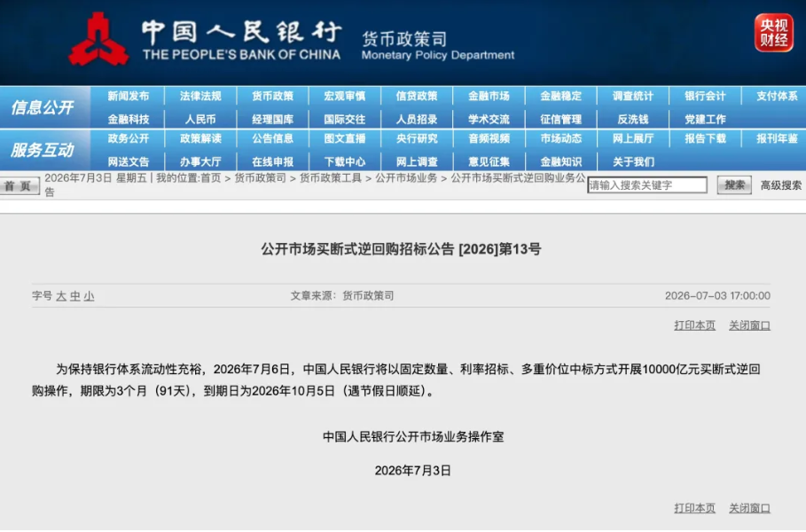Click the 首页 home button

click(19, 185)
